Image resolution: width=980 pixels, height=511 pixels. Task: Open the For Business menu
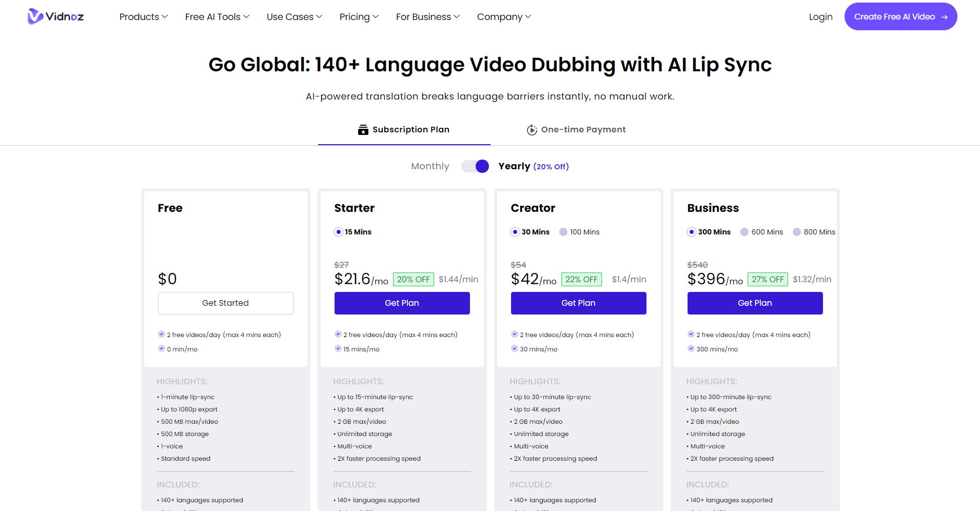428,17
